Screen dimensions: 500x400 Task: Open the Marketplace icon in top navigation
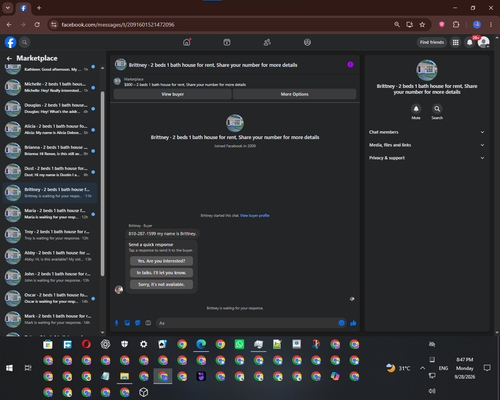coord(227,42)
